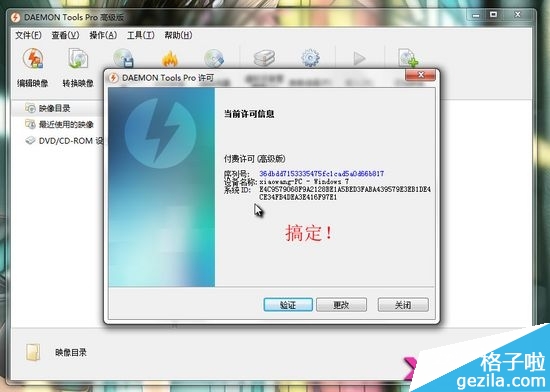Open the 工具(T) menu
550x392 pixels.
(141, 35)
